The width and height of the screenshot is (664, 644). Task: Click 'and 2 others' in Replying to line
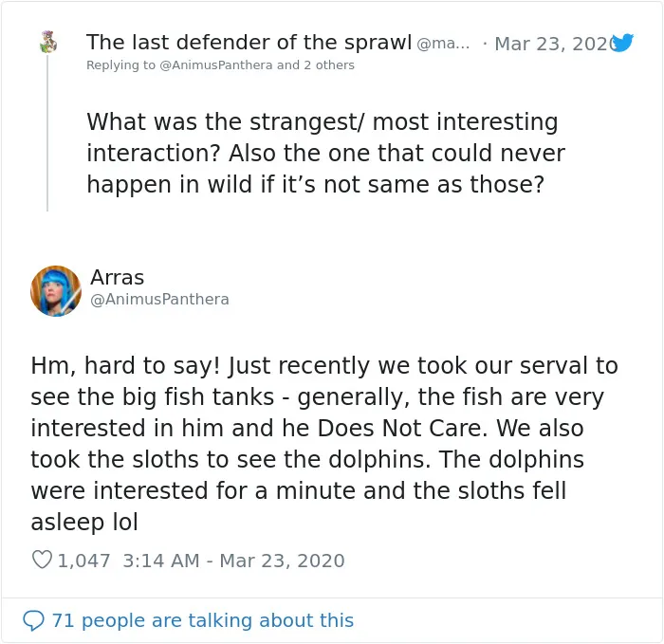point(316,65)
